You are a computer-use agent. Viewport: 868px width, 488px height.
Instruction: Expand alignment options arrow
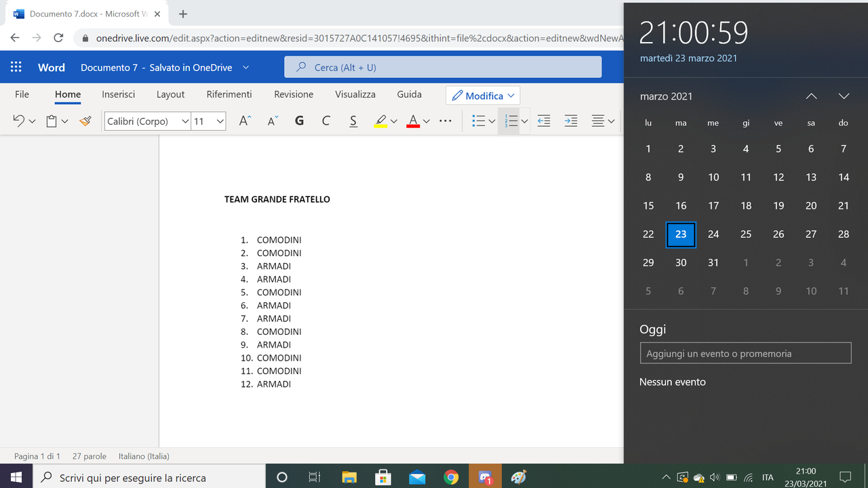point(611,121)
